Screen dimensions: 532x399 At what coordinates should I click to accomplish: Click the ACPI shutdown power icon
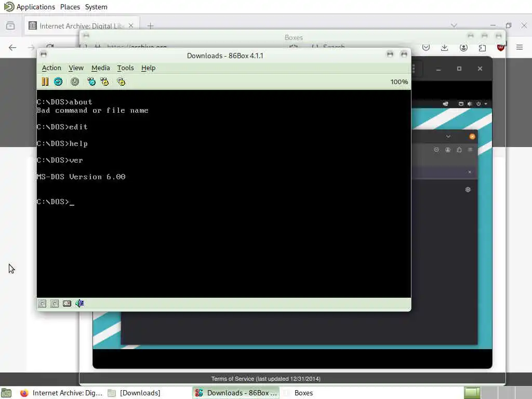click(75, 82)
